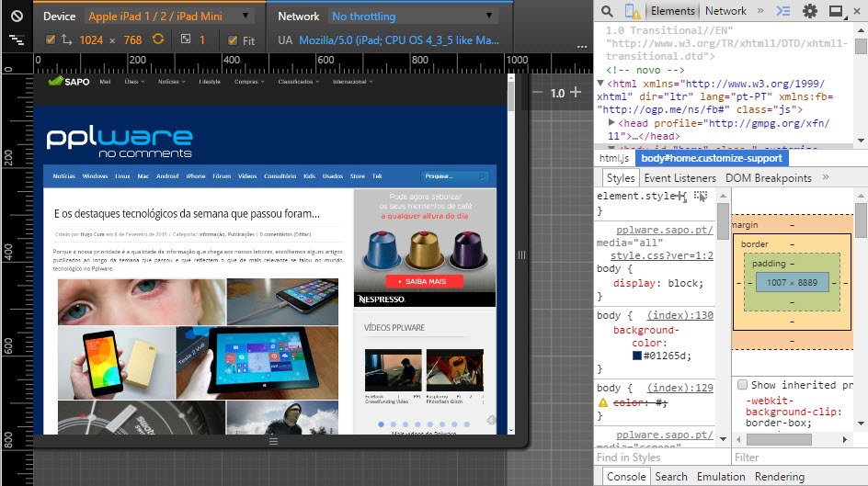Viewport: 868px width, 486px height.
Task: Click the 1007 × 8889 content box
Action: [x=792, y=283]
